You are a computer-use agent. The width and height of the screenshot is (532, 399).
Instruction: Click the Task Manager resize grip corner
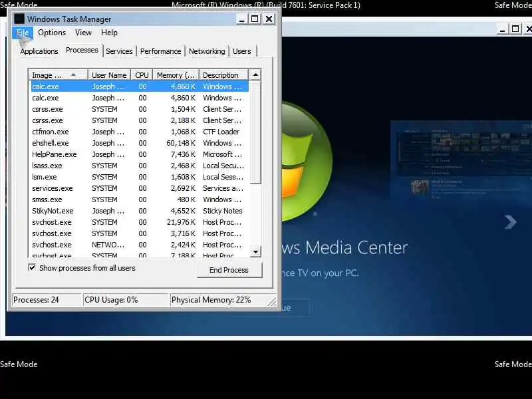tap(272, 302)
